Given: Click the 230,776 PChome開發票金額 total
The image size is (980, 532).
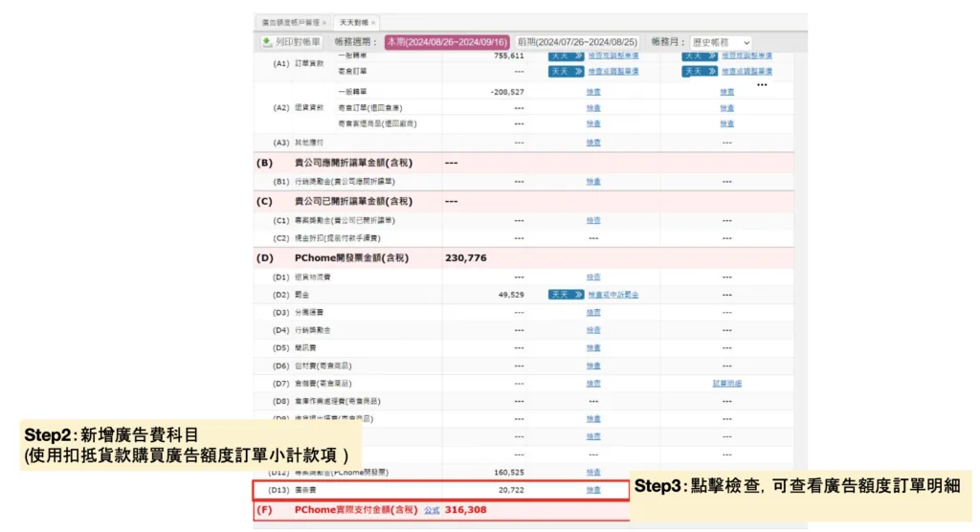Looking at the screenshot, I should (466, 258).
